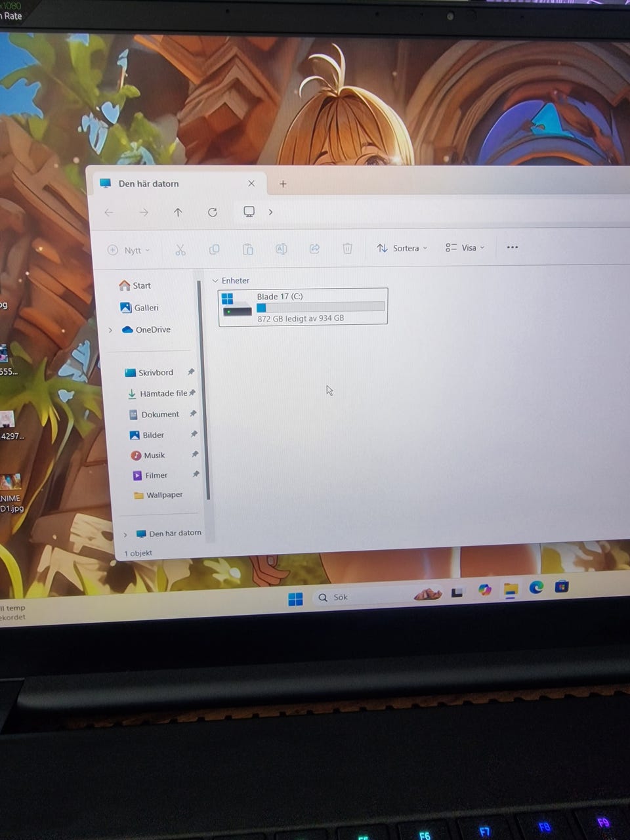The width and height of the screenshot is (630, 840).
Task: Open the three-dots More options menu
Action: (513, 247)
